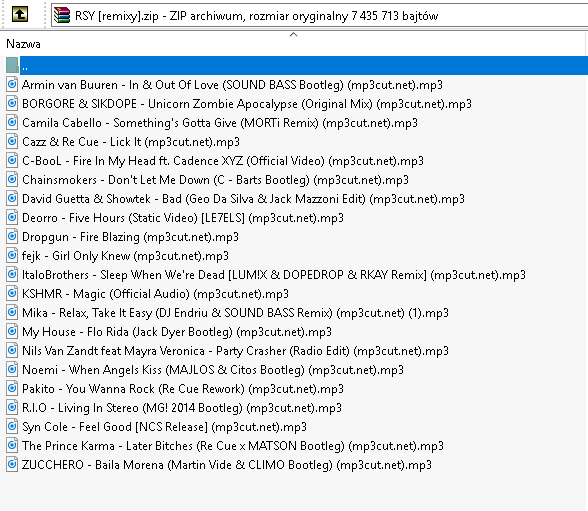This screenshot has height=511, width=588.
Task: Select R.I.O - Living In Stereo file name
Action: click(x=182, y=408)
